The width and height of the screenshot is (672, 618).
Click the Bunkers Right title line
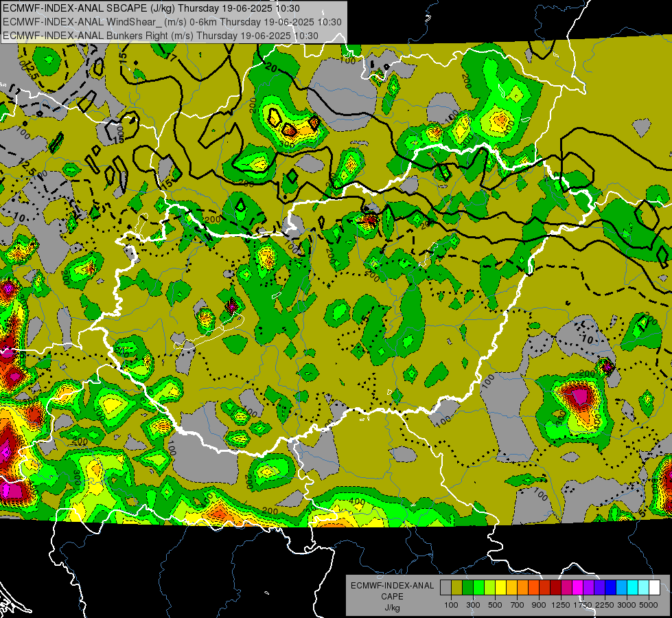161,36
